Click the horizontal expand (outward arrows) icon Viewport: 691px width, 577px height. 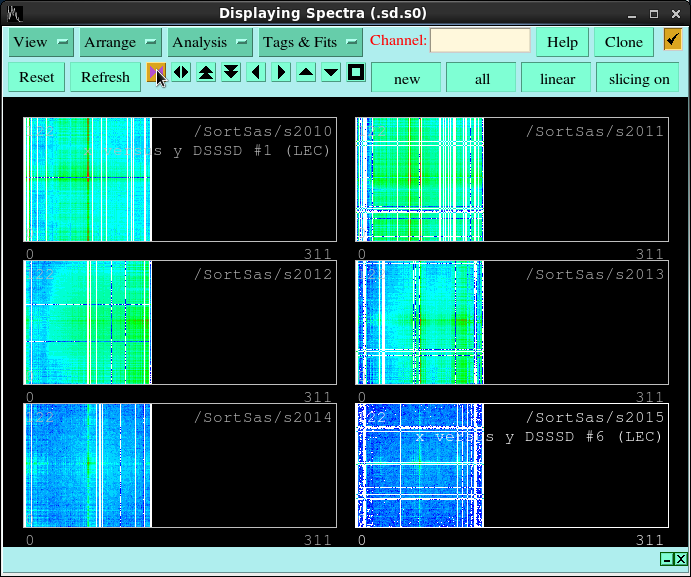coord(181,73)
